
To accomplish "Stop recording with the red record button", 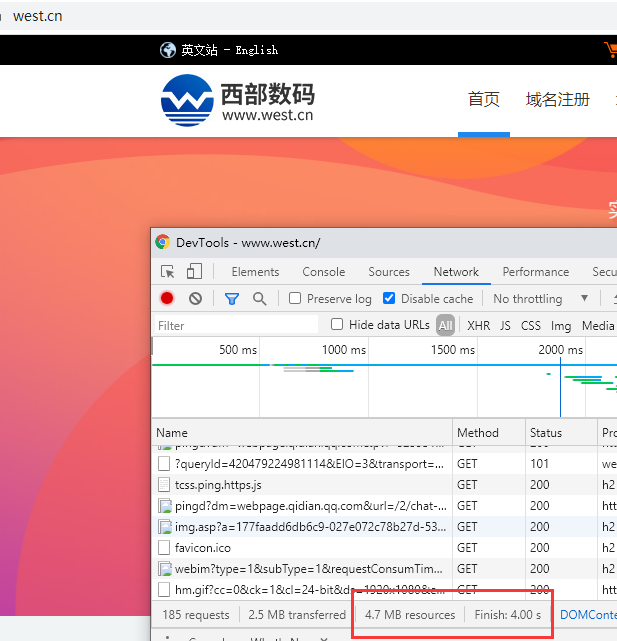I will pos(167,299).
